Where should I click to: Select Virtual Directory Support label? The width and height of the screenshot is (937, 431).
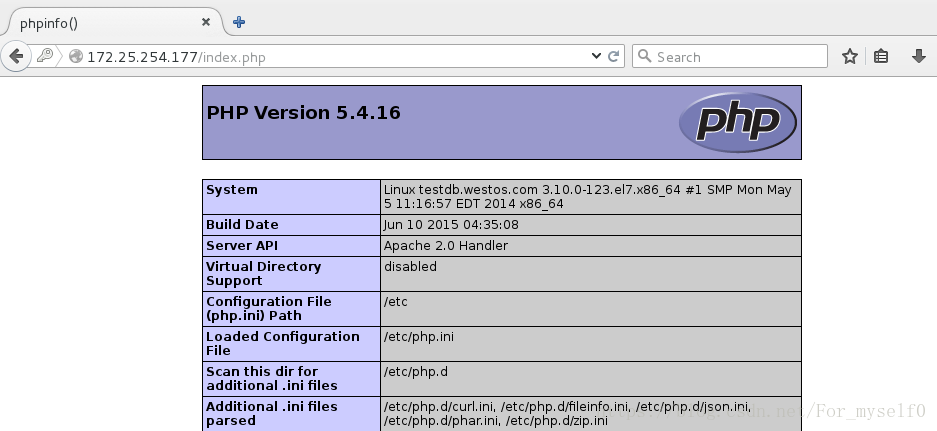click(x=264, y=274)
